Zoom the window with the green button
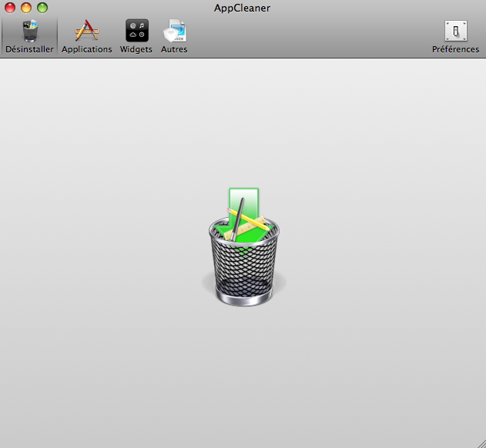 coord(42,8)
